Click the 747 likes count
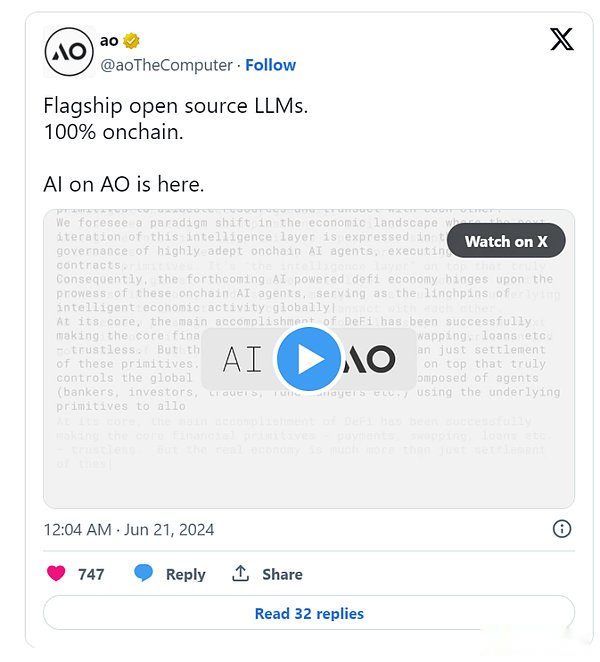Viewport: 600px width, 662px height. 91,574
